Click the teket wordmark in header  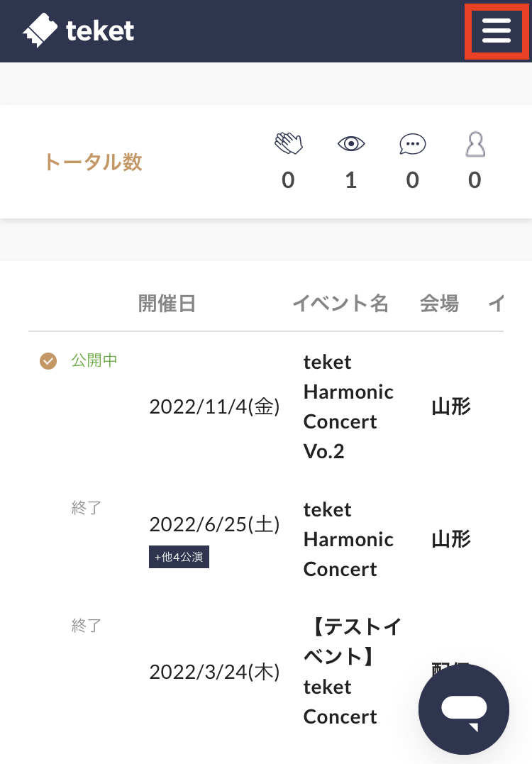tap(100, 31)
